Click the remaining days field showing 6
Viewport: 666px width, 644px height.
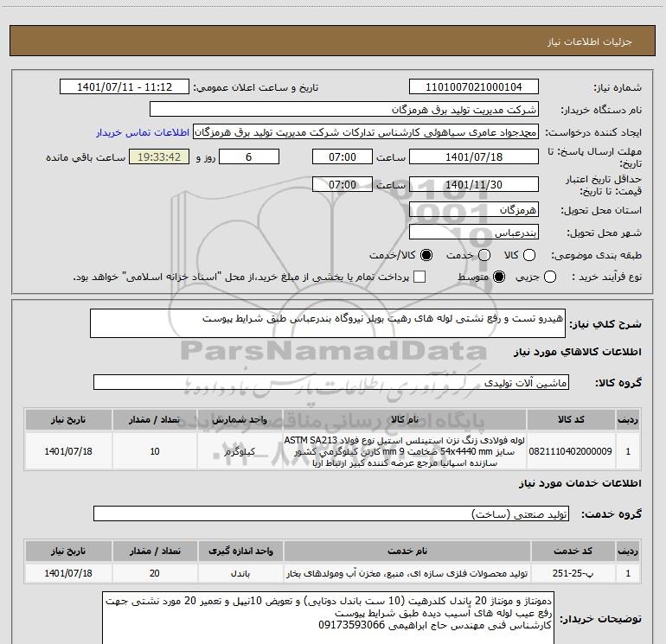tap(249, 156)
